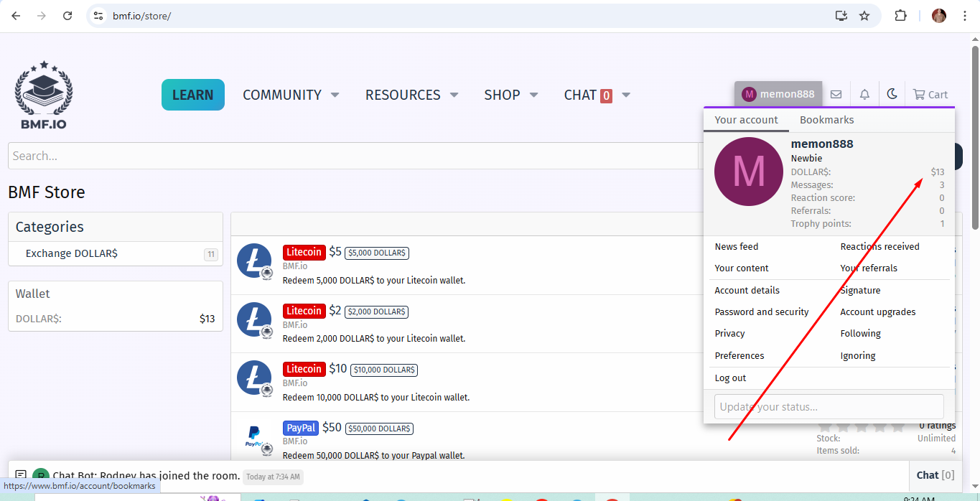980x501 pixels.
Task: Click the $13 Wallet balance
Action: click(207, 319)
